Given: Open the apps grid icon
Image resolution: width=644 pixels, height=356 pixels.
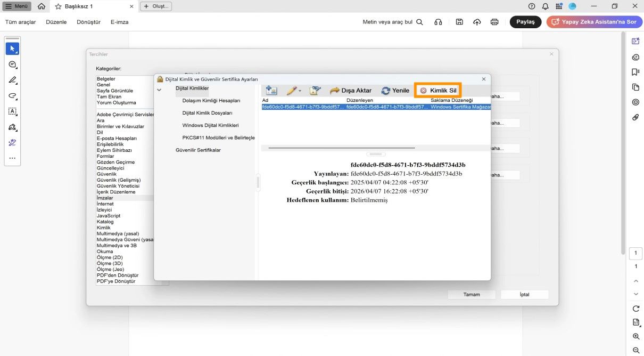Looking at the screenshot, I should [x=559, y=6].
